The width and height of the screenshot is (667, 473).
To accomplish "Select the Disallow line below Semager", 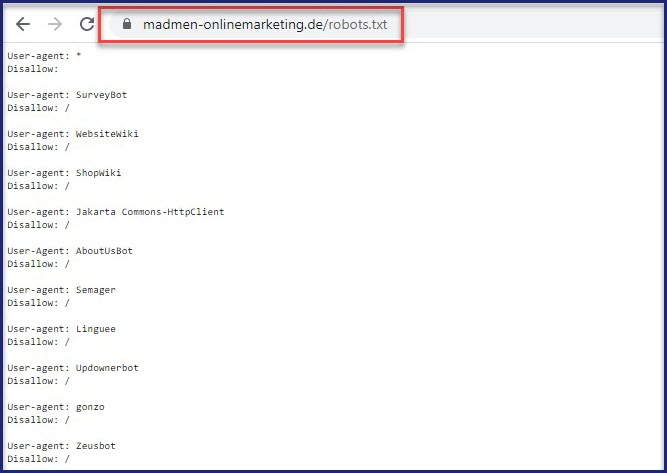I will [x=38, y=303].
